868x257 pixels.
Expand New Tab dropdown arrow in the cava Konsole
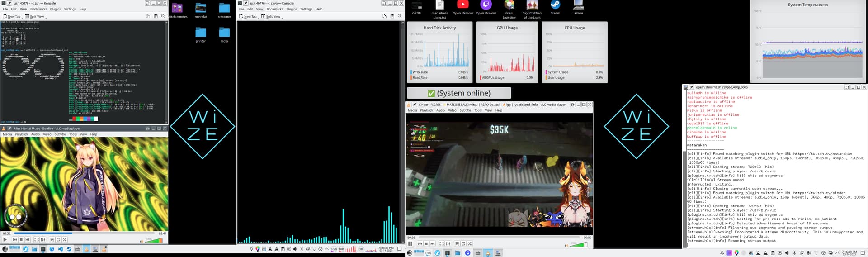tap(259, 18)
